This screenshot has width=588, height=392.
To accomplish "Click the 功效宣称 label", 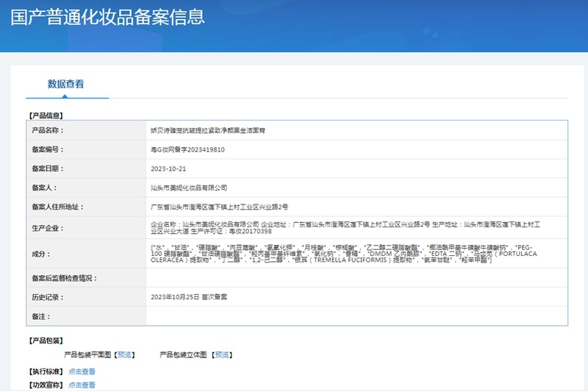I will pyautogui.click(x=46, y=385).
